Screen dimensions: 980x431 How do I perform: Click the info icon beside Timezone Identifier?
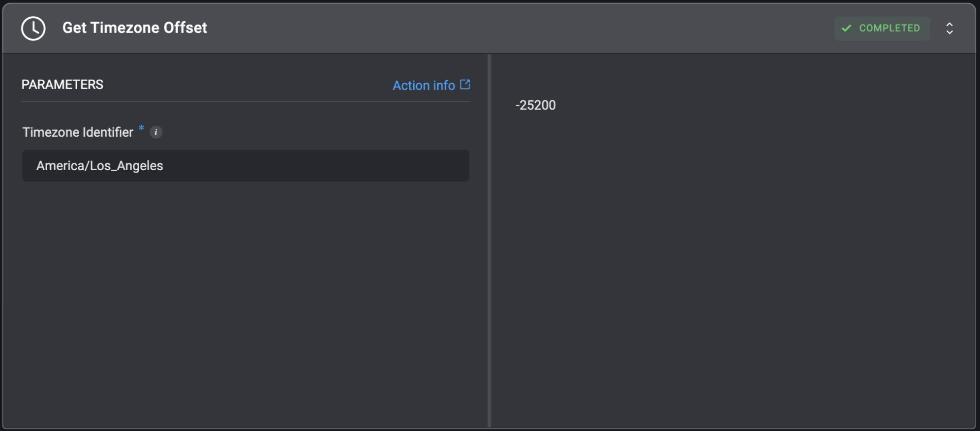pyautogui.click(x=156, y=132)
